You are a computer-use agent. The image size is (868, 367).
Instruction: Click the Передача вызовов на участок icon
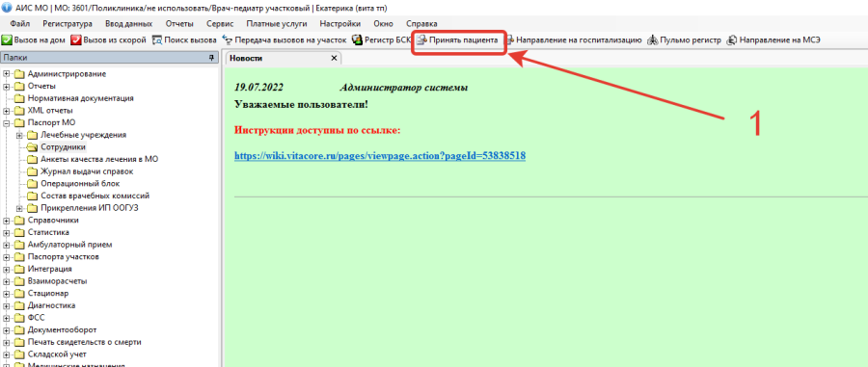[227, 40]
